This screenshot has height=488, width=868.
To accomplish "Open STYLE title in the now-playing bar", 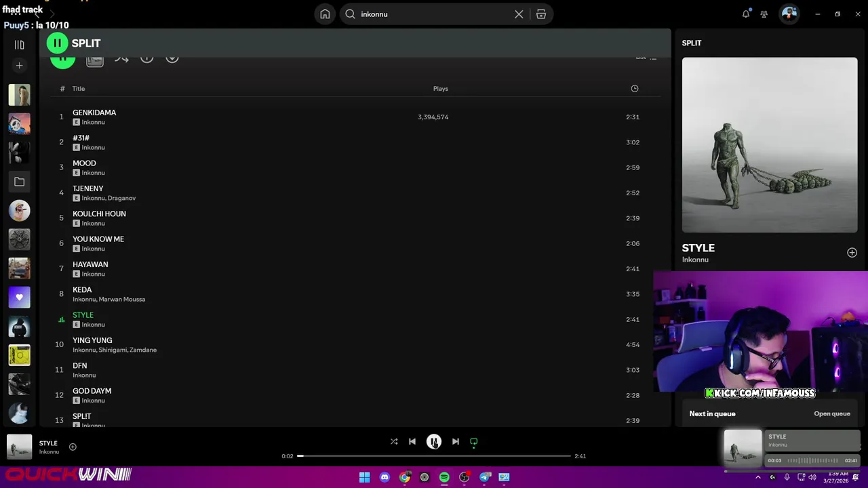I will click(x=48, y=443).
